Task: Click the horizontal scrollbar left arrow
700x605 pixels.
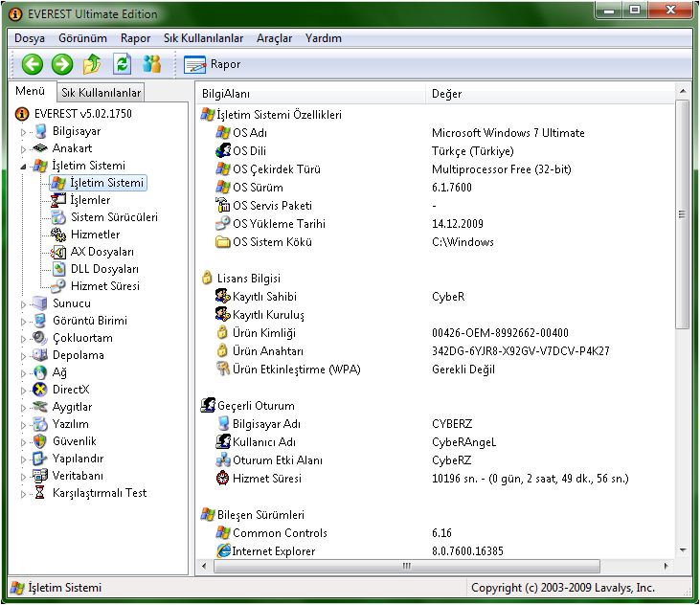Action: 205,566
